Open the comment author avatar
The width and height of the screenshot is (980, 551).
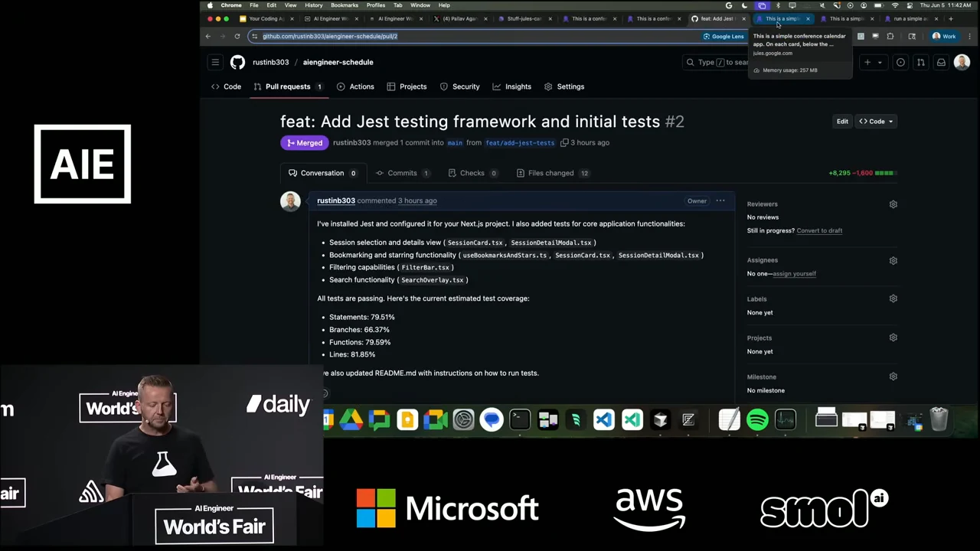pyautogui.click(x=290, y=201)
